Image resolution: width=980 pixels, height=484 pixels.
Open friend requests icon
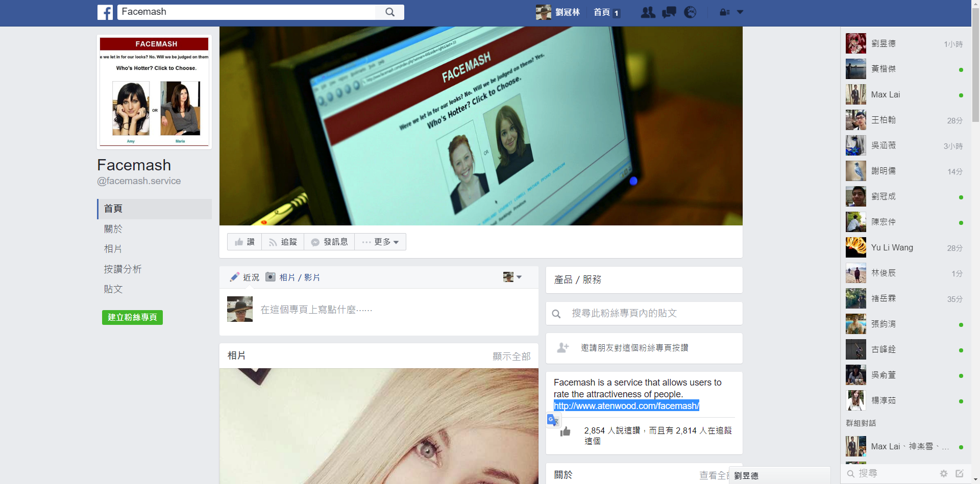[x=648, y=12]
